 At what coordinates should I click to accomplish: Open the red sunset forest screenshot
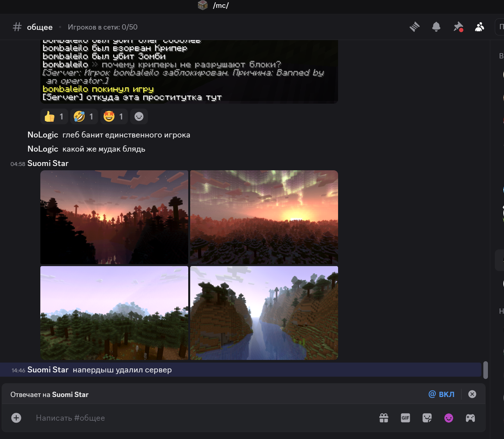114,217
